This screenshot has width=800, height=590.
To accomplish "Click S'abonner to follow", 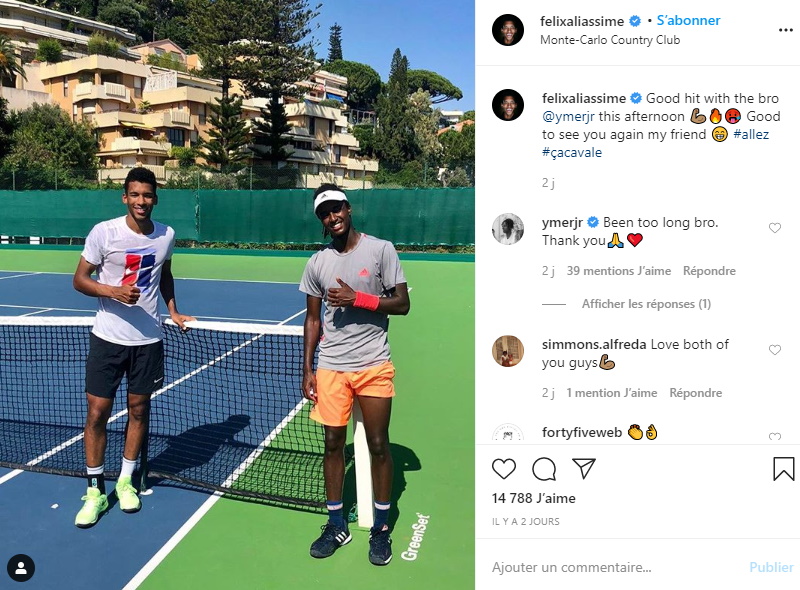I will [688, 20].
